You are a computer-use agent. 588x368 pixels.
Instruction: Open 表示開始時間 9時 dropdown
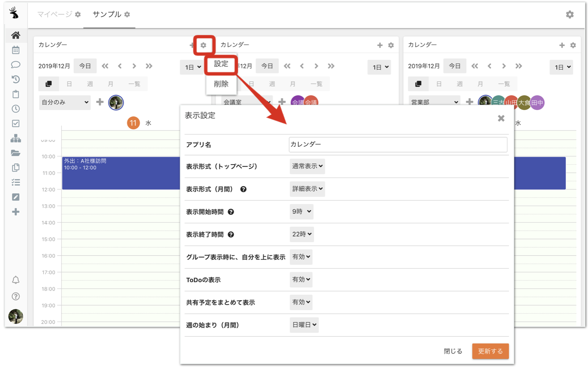coord(301,212)
